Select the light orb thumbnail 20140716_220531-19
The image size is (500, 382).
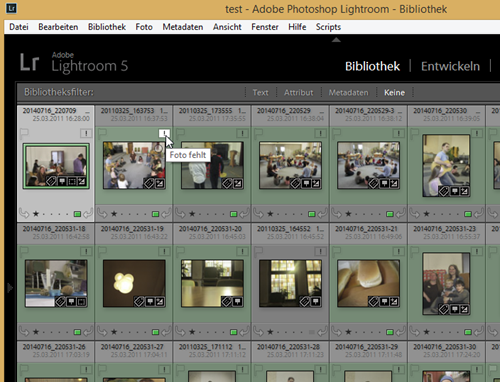point(134,284)
